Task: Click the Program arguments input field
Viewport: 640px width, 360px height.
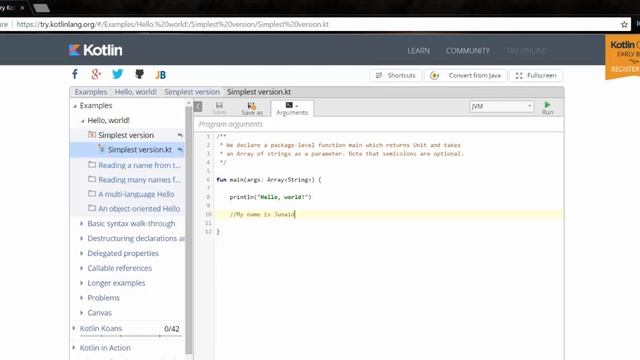Action: (x=379, y=124)
